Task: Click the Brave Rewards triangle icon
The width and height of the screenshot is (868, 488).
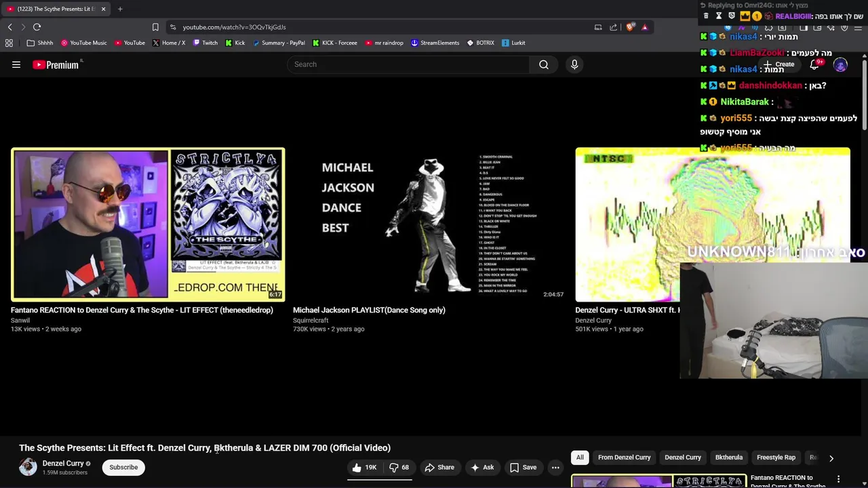Action: pos(645,27)
